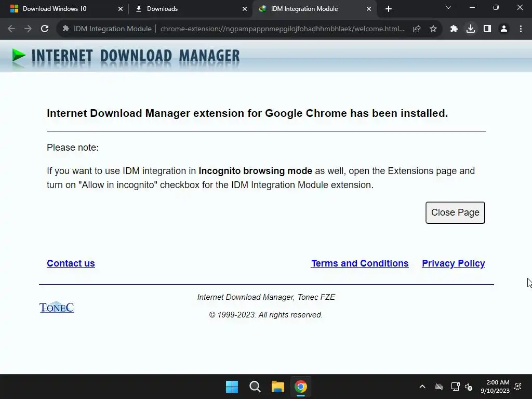Click the OneDrive cloud tray icon

pyautogui.click(x=439, y=387)
